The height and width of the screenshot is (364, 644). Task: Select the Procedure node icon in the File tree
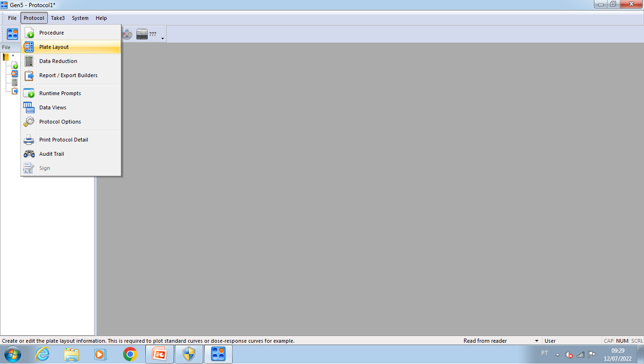click(15, 65)
